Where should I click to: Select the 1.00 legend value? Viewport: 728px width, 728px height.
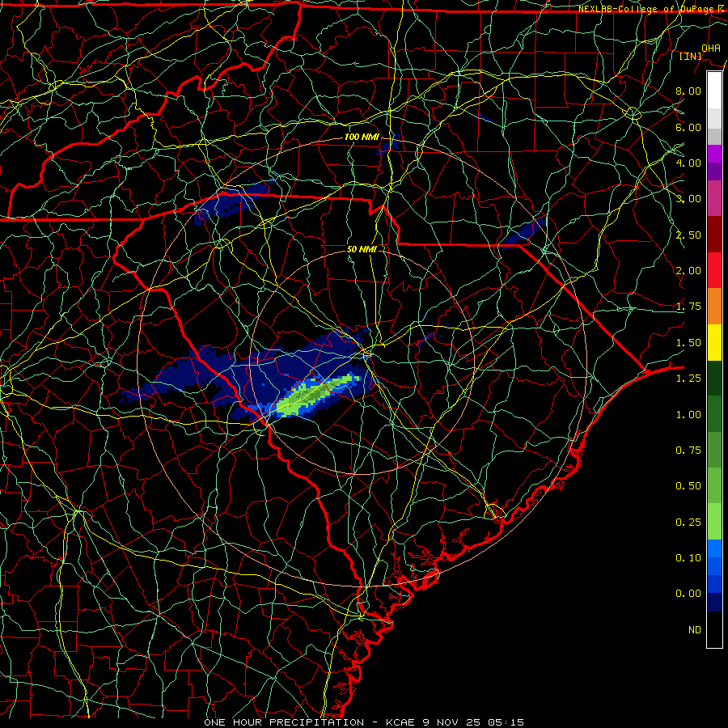[688, 415]
